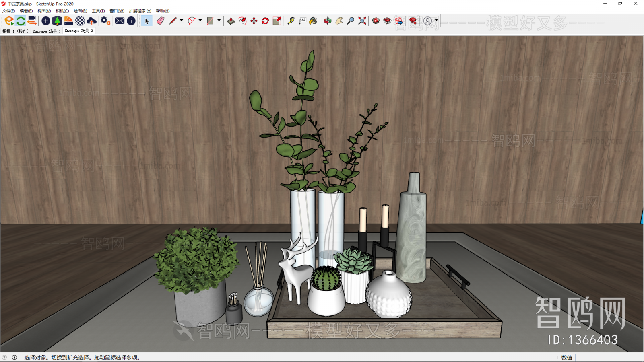The image size is (644, 362).
Task: Switch to 相机 1 (操作) scene tab
Action: click(x=15, y=31)
